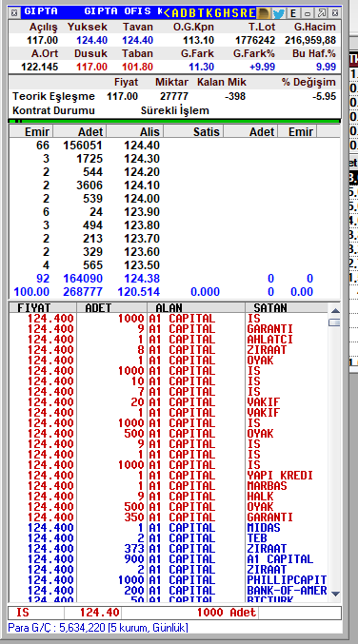Click the '<' arrow in GIPTA title bar
The width and height of the screenshot is (358, 644).
[x=167, y=13]
